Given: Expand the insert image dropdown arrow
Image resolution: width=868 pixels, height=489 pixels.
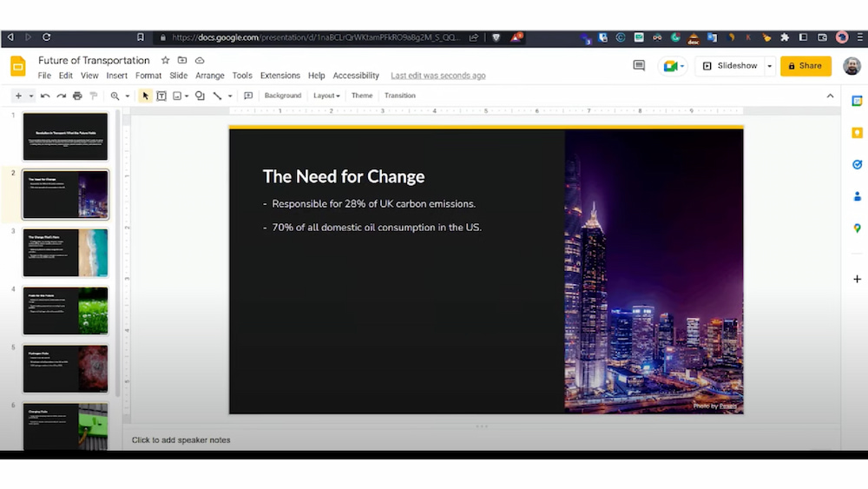Looking at the screenshot, I should click(x=187, y=96).
